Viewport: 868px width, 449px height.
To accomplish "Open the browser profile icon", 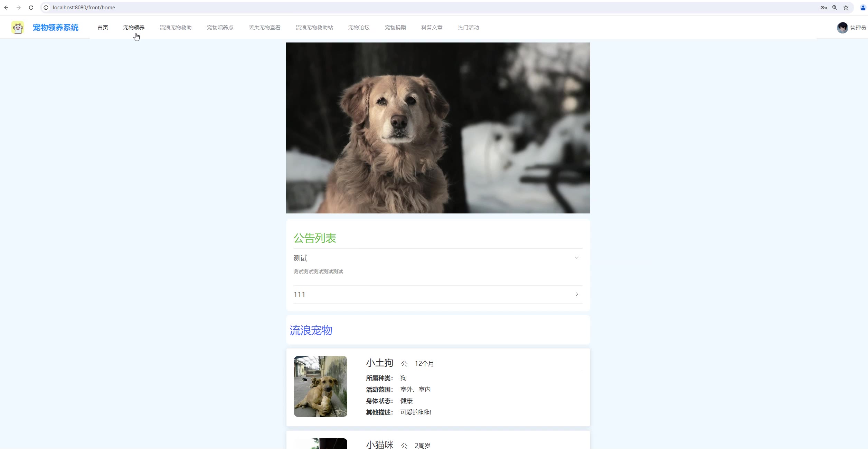I will (x=863, y=8).
